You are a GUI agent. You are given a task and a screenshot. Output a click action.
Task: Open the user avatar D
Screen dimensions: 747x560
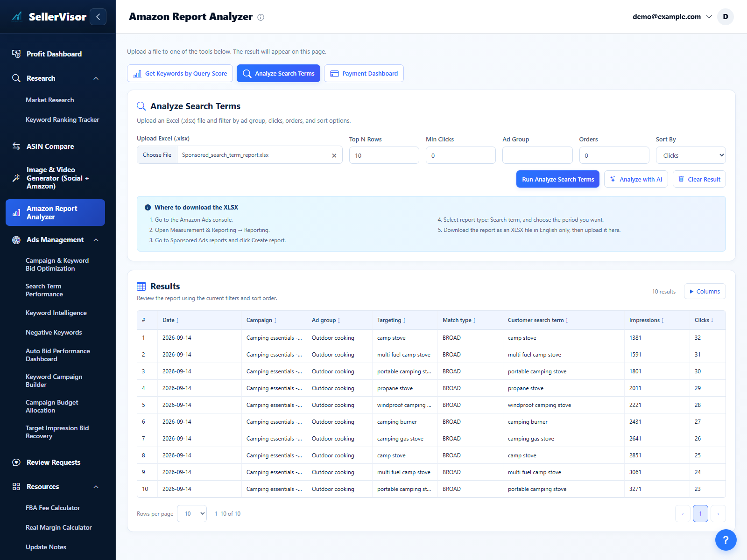[x=726, y=17]
